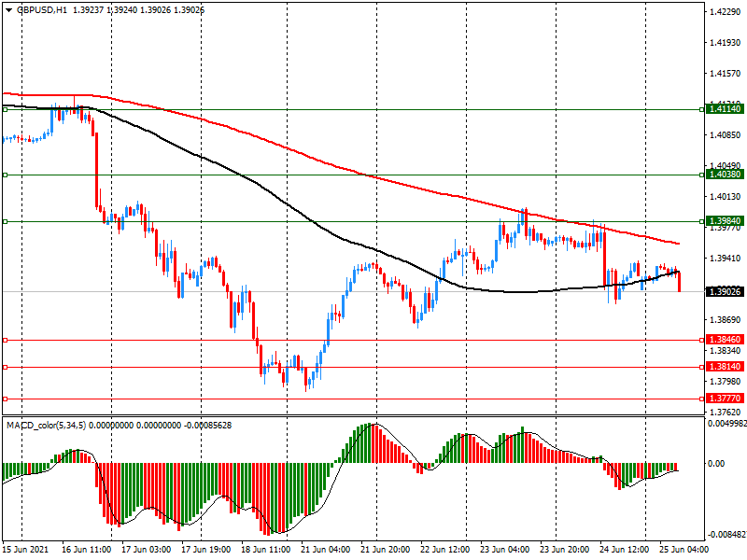Image resolution: width=747 pixels, height=560 pixels.
Task: Click the 1.40130 price axis label
Action: (x=726, y=197)
